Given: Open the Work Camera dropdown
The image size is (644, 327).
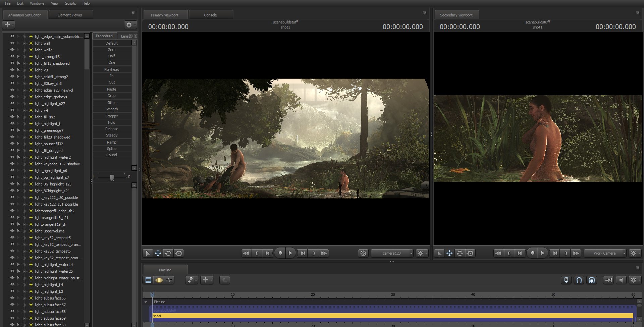Looking at the screenshot, I should (605, 253).
